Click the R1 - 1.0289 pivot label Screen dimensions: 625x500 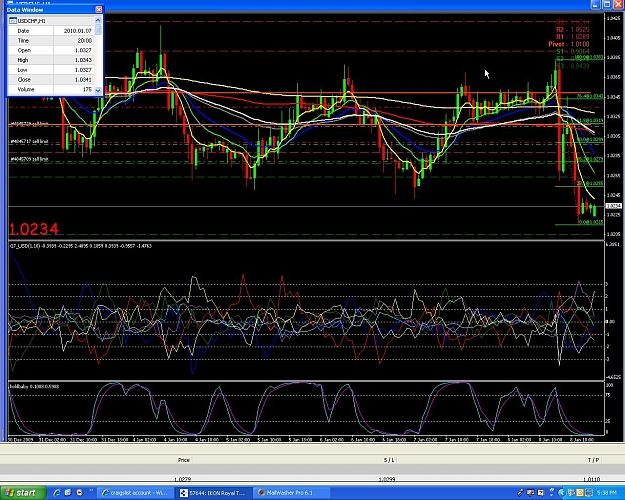pos(572,37)
